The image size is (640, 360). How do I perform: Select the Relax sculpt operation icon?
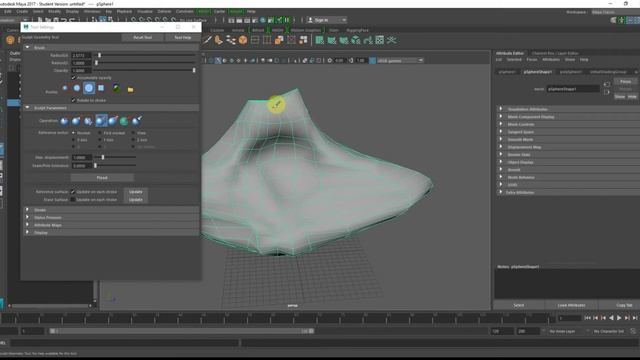point(101,121)
